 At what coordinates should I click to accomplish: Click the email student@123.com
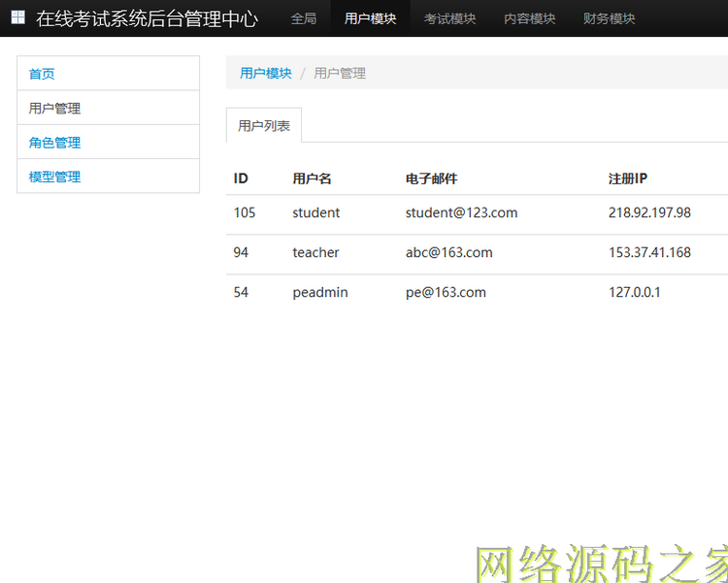coord(461,212)
